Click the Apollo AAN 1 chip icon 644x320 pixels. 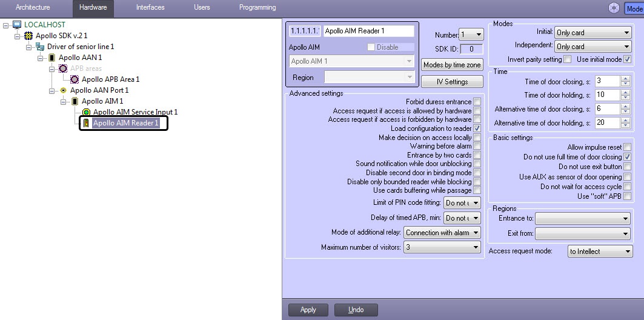tap(51, 58)
